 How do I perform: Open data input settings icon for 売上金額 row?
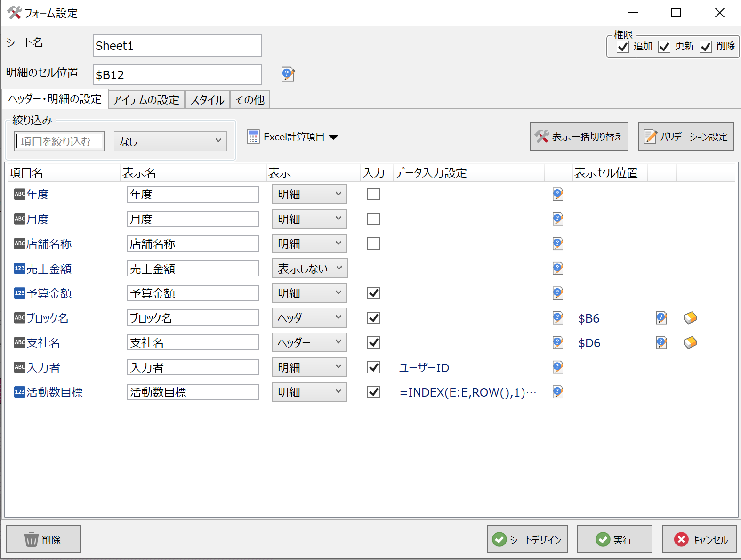coord(558,268)
